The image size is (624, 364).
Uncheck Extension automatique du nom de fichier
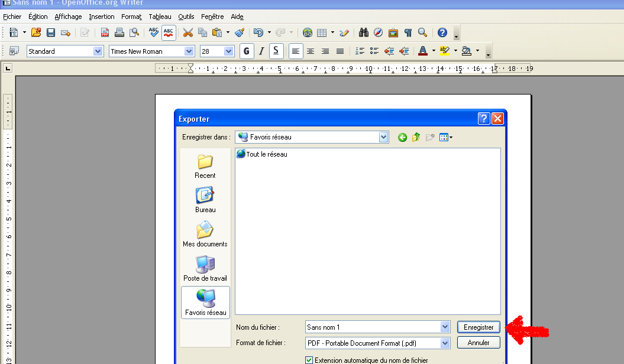click(x=309, y=360)
